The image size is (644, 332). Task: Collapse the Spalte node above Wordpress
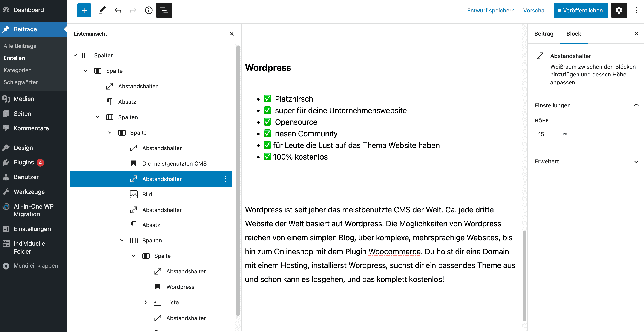[133, 256]
